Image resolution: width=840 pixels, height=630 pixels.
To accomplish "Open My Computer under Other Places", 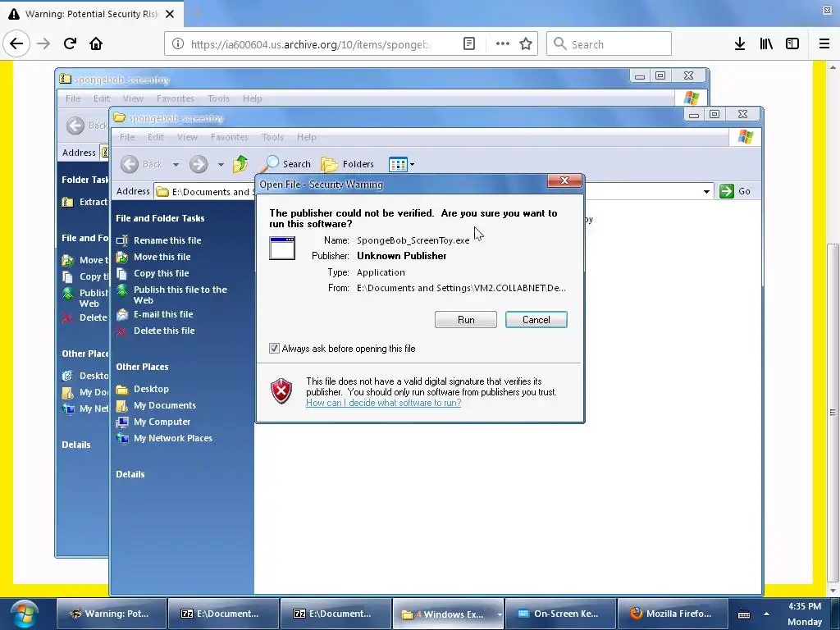I will coord(162,422).
